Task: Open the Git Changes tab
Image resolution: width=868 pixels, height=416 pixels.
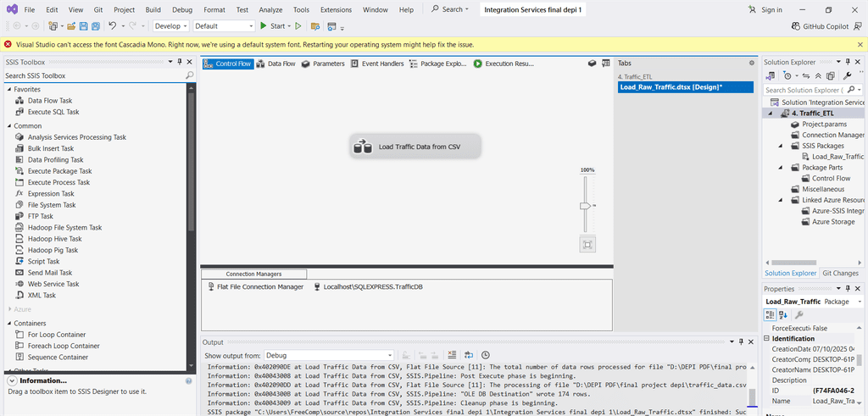Action: 840,273
